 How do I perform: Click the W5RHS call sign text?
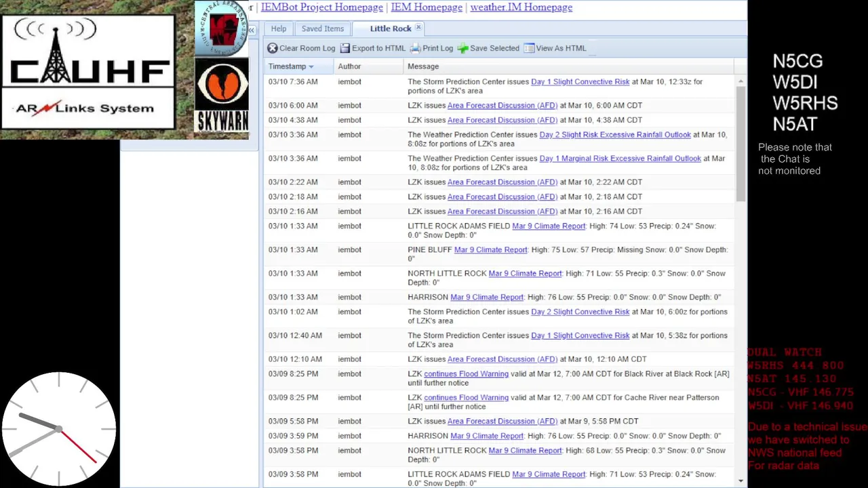point(805,103)
